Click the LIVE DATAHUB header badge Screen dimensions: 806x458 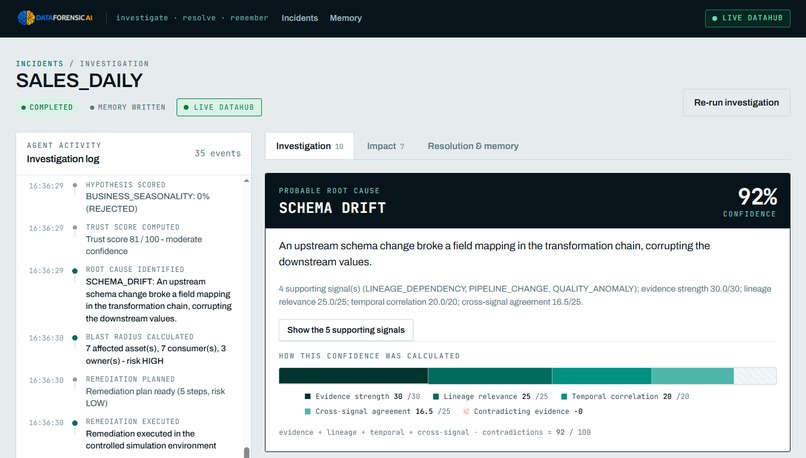pos(747,18)
